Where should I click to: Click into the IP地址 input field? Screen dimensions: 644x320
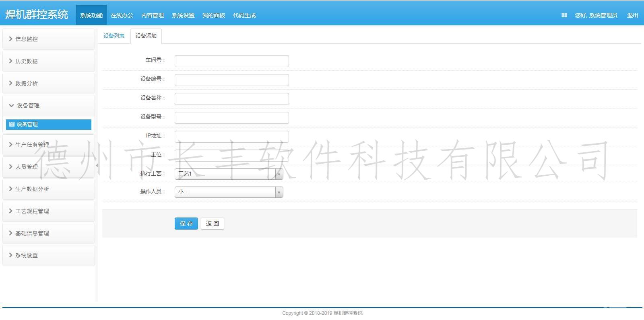(231, 136)
